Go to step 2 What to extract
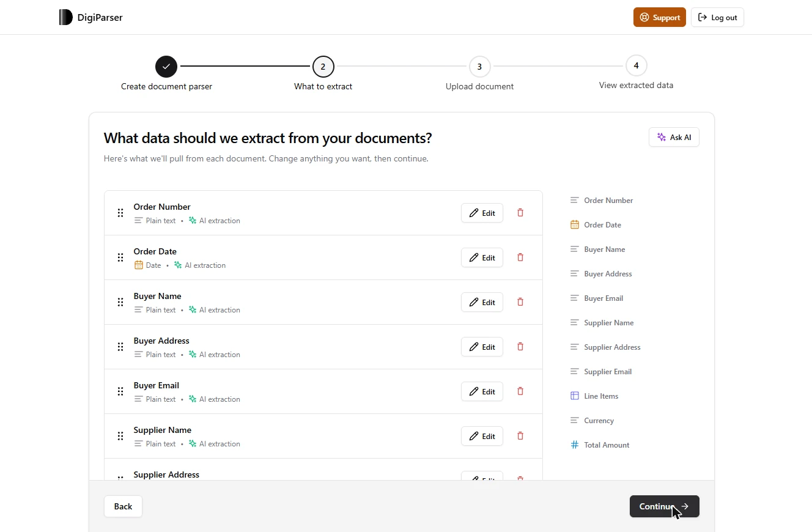This screenshot has height=532, width=812. tap(323, 67)
